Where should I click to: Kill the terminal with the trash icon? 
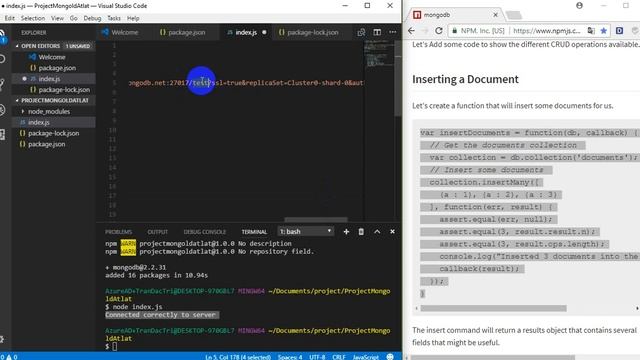pyautogui.click(x=361, y=231)
